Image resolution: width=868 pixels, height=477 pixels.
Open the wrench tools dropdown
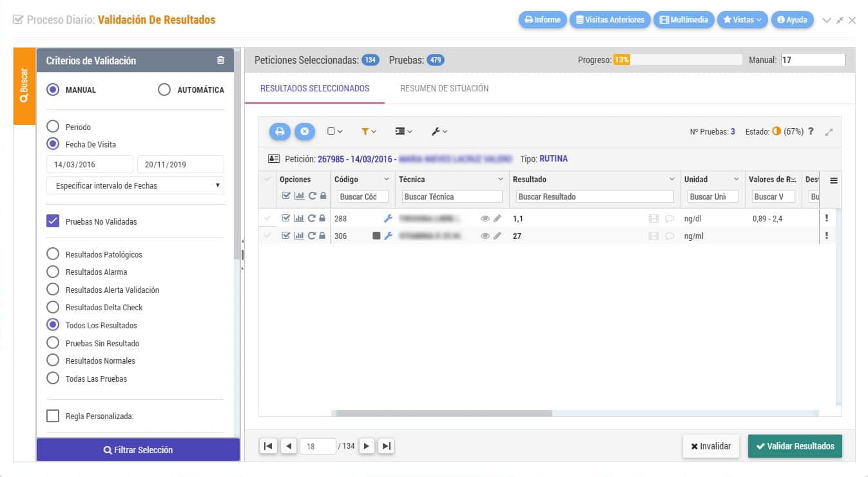tap(439, 131)
